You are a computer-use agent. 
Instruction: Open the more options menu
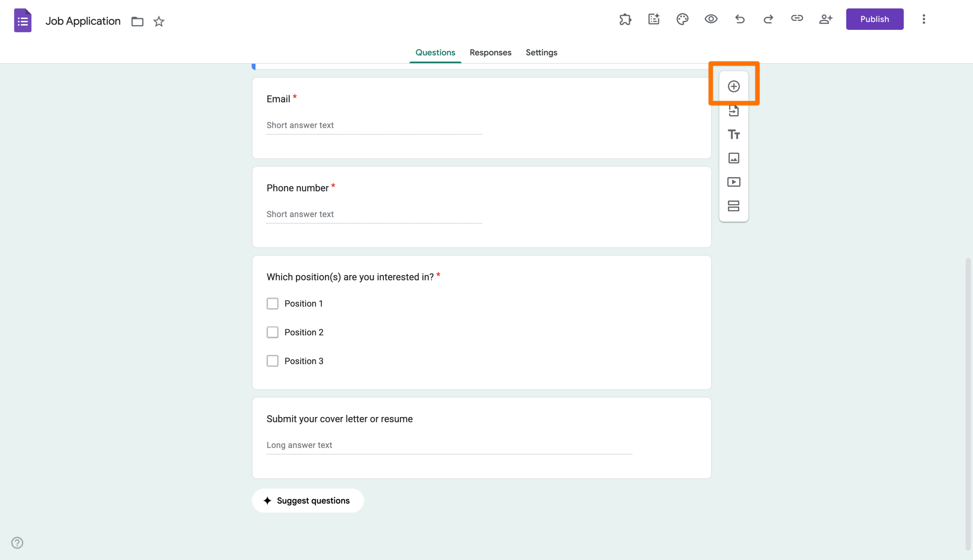pyautogui.click(x=924, y=19)
